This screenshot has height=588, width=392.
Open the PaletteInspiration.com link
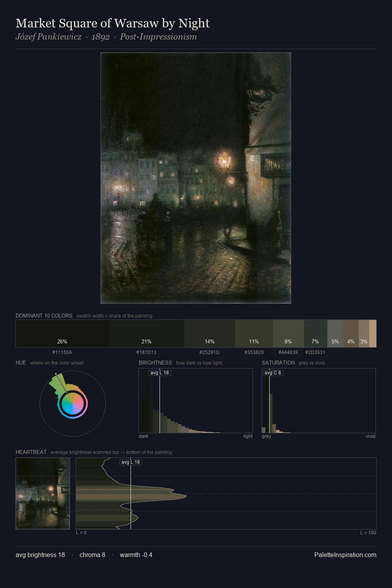pos(345,555)
